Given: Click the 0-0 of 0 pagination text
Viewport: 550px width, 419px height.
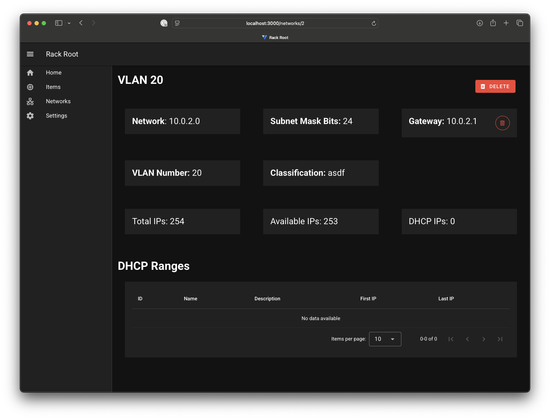Looking at the screenshot, I should [x=428, y=339].
